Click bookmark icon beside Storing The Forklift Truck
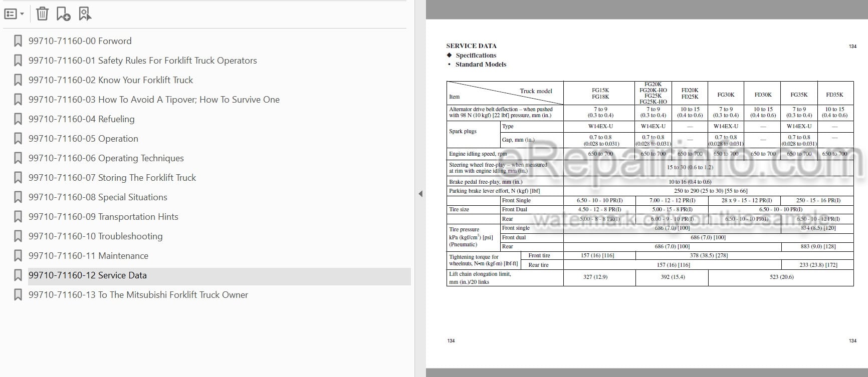This screenshot has height=377, width=868. point(18,178)
